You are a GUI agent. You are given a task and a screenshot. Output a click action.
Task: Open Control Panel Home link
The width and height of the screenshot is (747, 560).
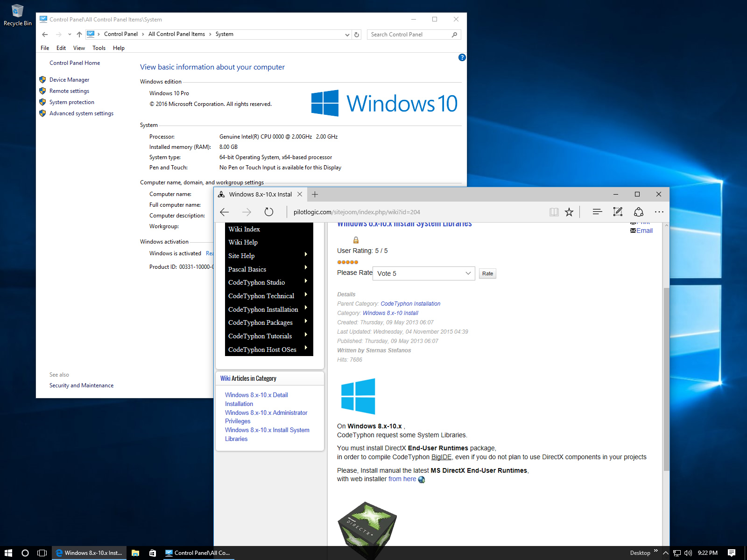coord(75,63)
